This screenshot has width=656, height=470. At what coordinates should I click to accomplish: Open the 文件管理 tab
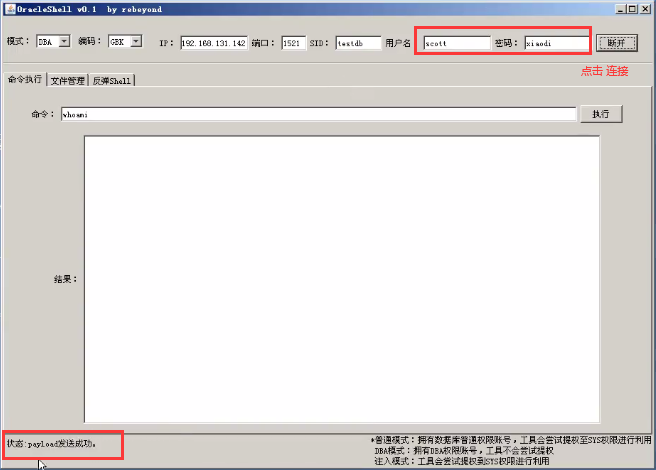pyautogui.click(x=68, y=80)
